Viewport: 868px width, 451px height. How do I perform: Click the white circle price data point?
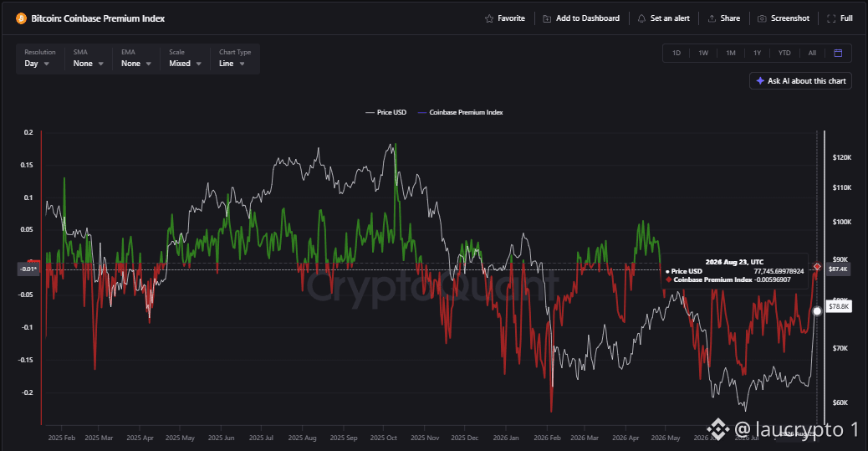point(817,311)
